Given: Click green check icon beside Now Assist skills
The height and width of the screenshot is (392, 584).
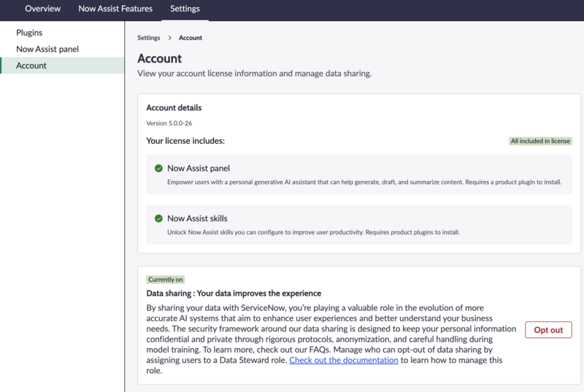Looking at the screenshot, I should (158, 218).
